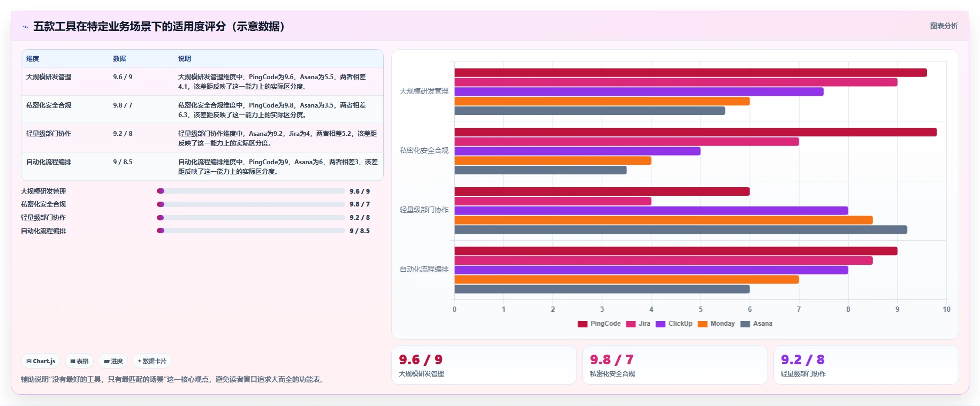Click the 9 / 8.5 value beside progress bar
Viewport: 980px width, 406px height.
point(360,231)
